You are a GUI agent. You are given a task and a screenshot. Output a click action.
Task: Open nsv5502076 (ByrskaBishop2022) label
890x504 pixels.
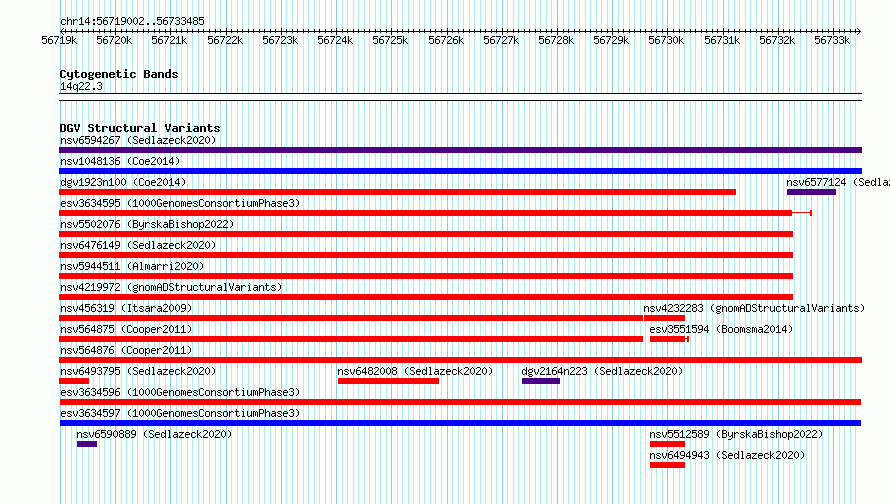point(147,224)
